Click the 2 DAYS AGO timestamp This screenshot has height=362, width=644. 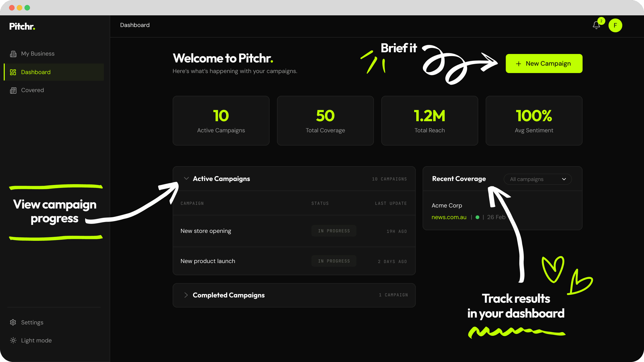pos(392,262)
